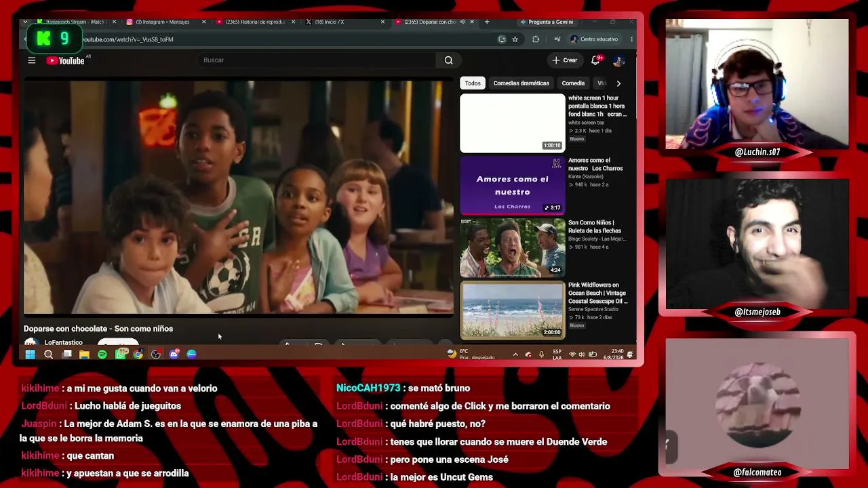Open YouTube account avatar menu
868x488 pixels.
618,60
